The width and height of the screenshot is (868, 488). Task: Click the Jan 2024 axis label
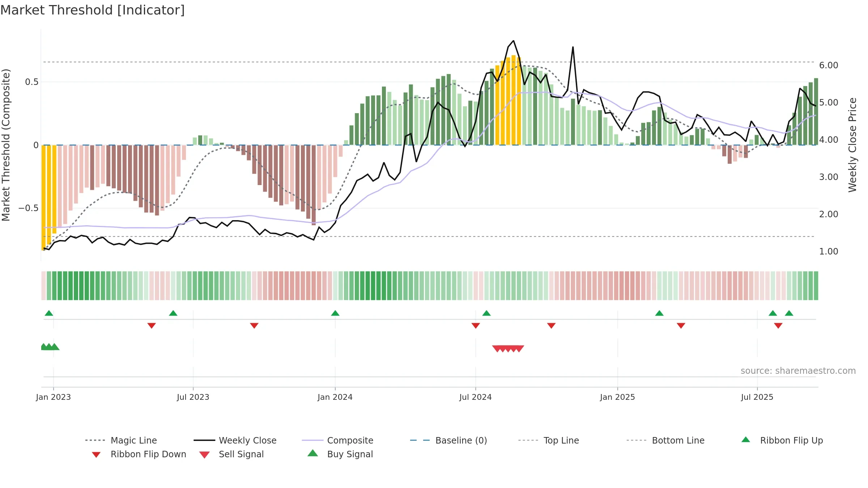[335, 397]
